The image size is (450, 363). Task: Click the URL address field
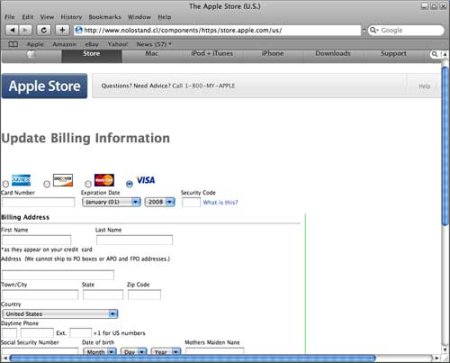(x=217, y=30)
